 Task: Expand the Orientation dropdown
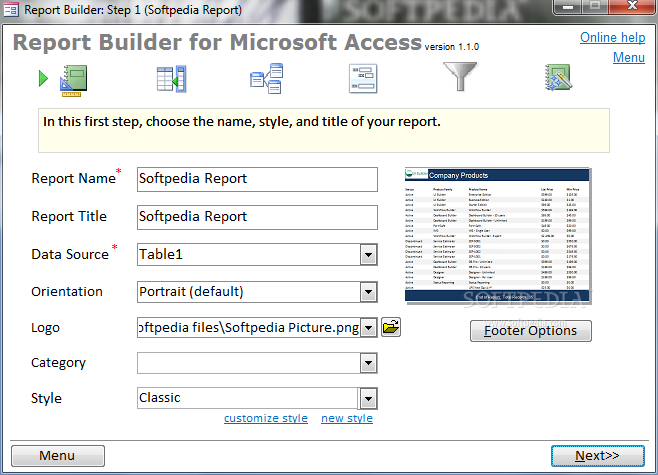click(368, 292)
